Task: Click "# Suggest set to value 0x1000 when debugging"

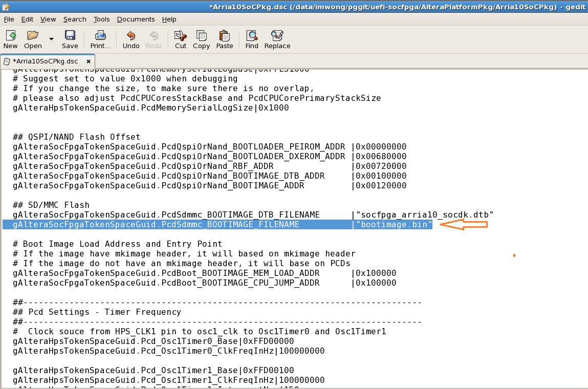Action: (x=125, y=79)
